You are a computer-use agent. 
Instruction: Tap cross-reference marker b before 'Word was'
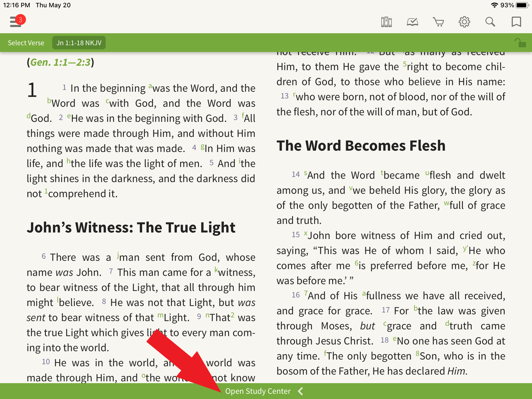pos(49,101)
